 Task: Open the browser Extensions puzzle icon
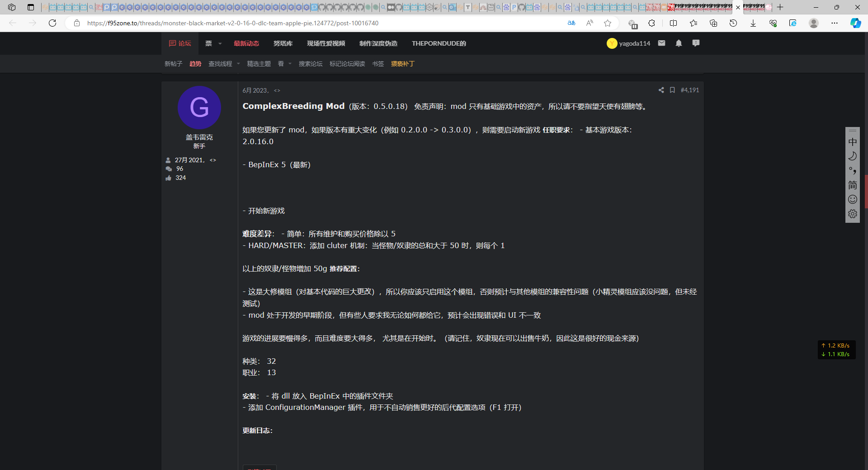click(x=651, y=23)
